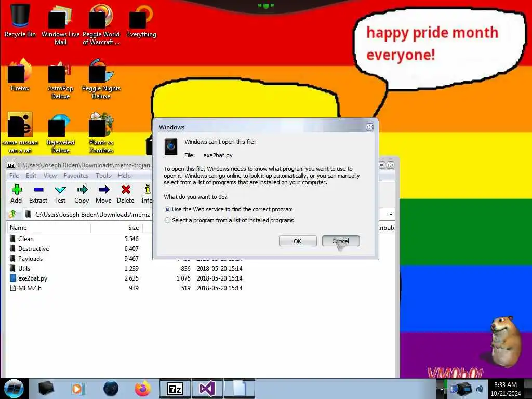Open the Recycle Bin desktop icon
This screenshot has width=532, height=399.
20,20
